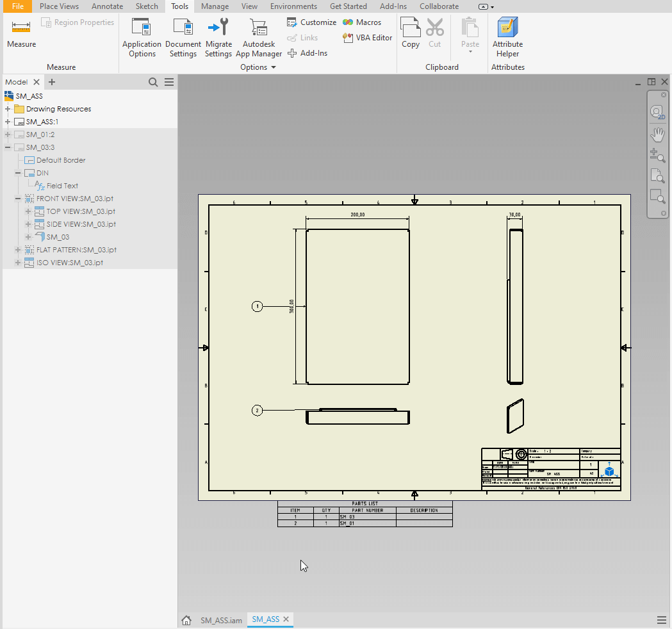Launch Migrate Settings
Viewport: 672px width, 629px height.
(x=218, y=37)
